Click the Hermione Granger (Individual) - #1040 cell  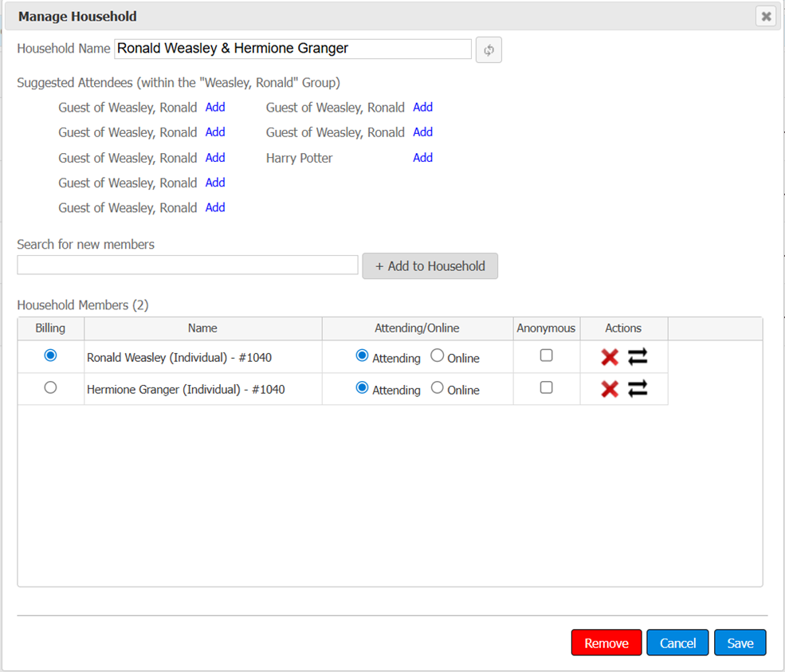click(202, 389)
